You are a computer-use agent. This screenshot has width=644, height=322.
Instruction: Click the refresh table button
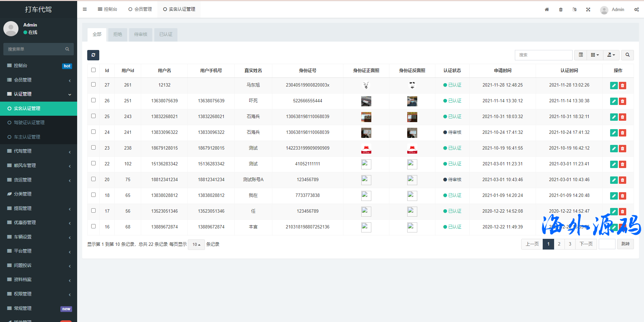click(93, 55)
